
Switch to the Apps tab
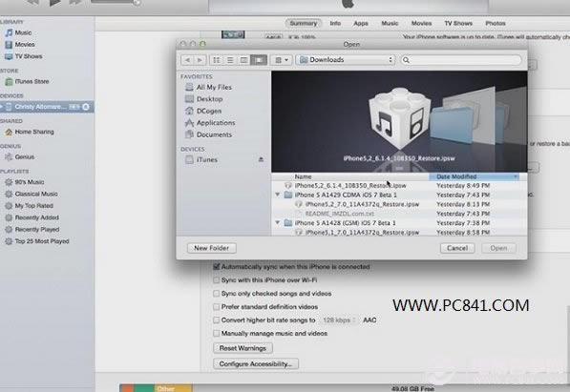[361, 23]
